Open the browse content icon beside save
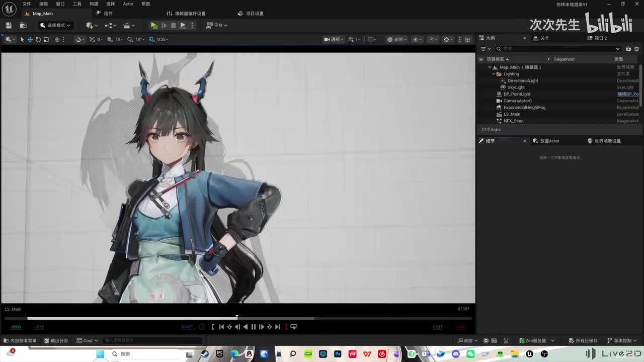This screenshot has height=362, width=644. pyautogui.click(x=23, y=25)
